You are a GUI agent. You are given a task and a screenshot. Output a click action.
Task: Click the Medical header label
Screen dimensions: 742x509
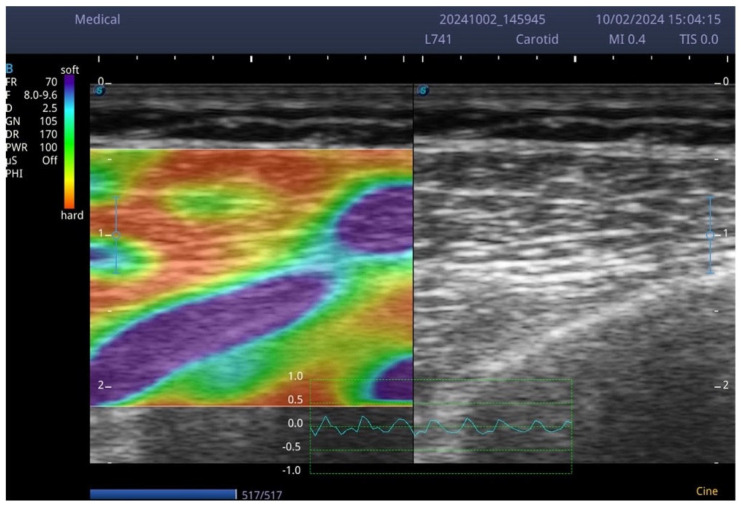[97, 19]
